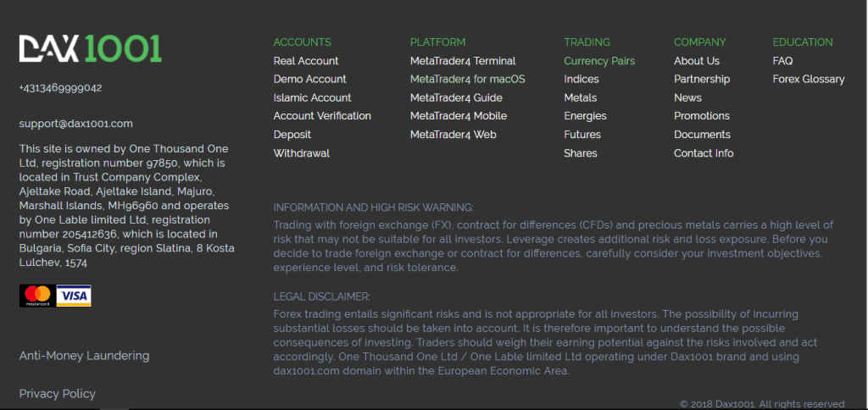View Currency Pairs trading page
The width and height of the screenshot is (868, 410).
(599, 61)
